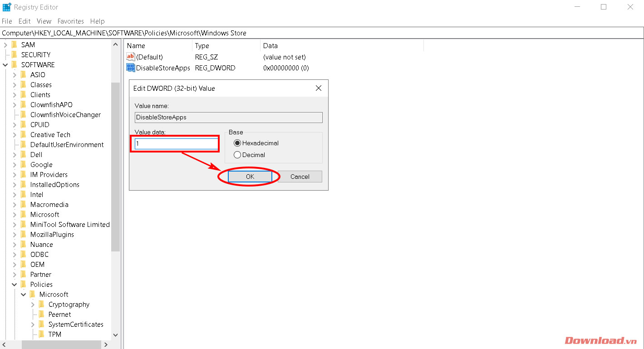Select the ODBC key label
644x349 pixels.
[x=39, y=255]
